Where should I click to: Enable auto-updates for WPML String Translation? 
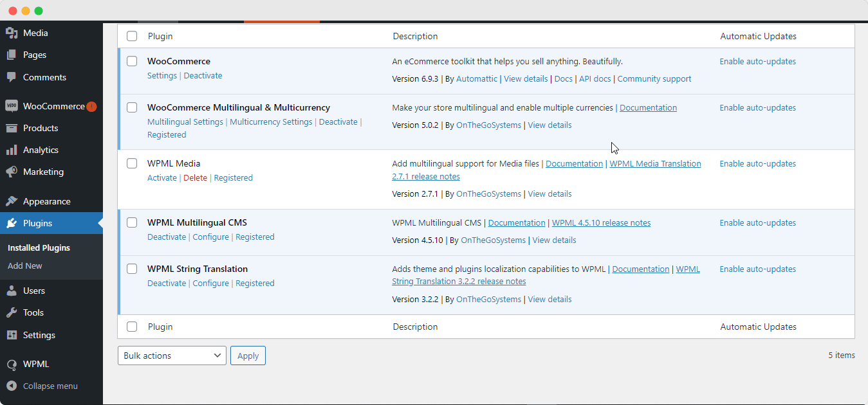click(x=758, y=269)
